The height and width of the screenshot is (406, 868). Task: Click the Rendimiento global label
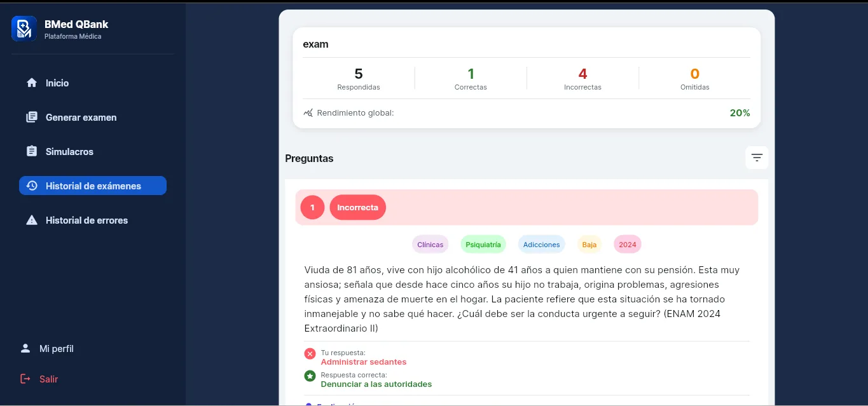pyautogui.click(x=355, y=113)
